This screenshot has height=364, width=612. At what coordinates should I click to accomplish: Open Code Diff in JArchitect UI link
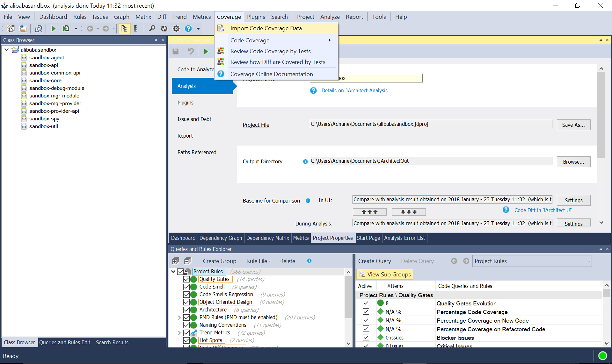(543, 210)
